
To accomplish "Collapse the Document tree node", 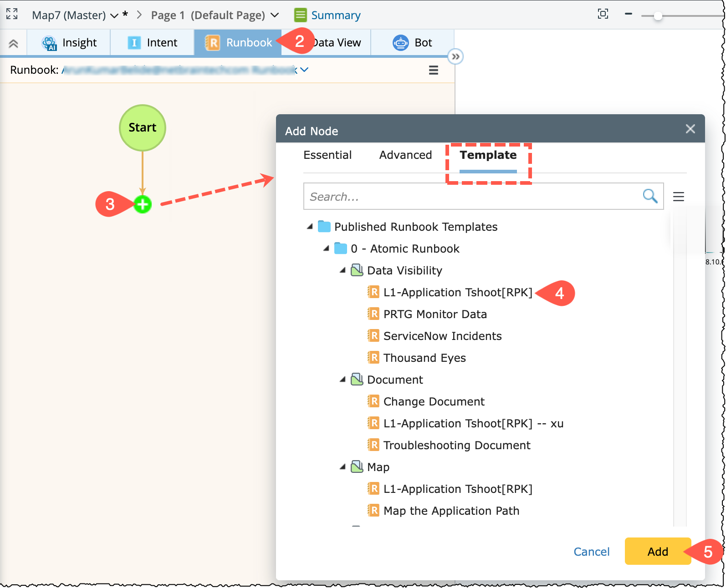I will [343, 379].
